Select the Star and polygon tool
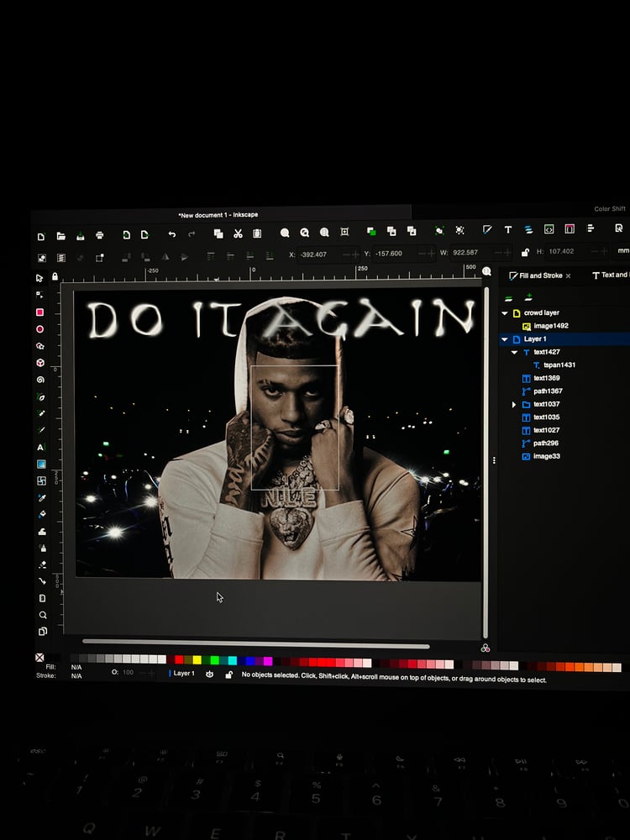Image resolution: width=630 pixels, height=840 pixels. (x=40, y=345)
